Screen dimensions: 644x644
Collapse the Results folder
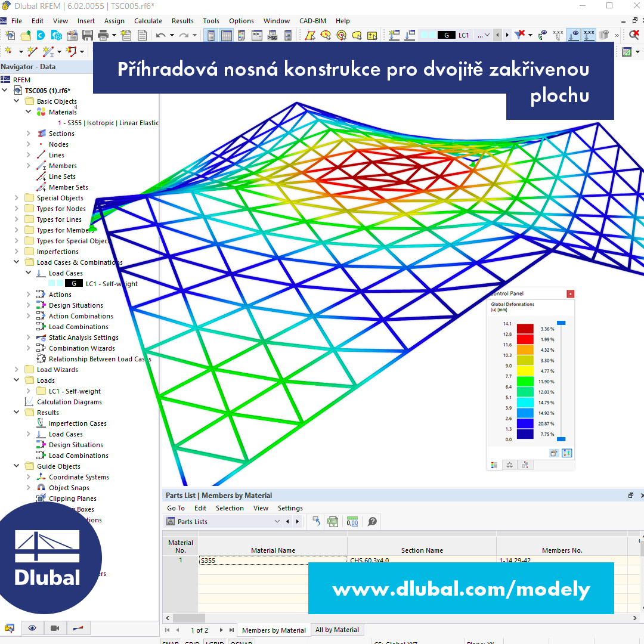(17, 413)
